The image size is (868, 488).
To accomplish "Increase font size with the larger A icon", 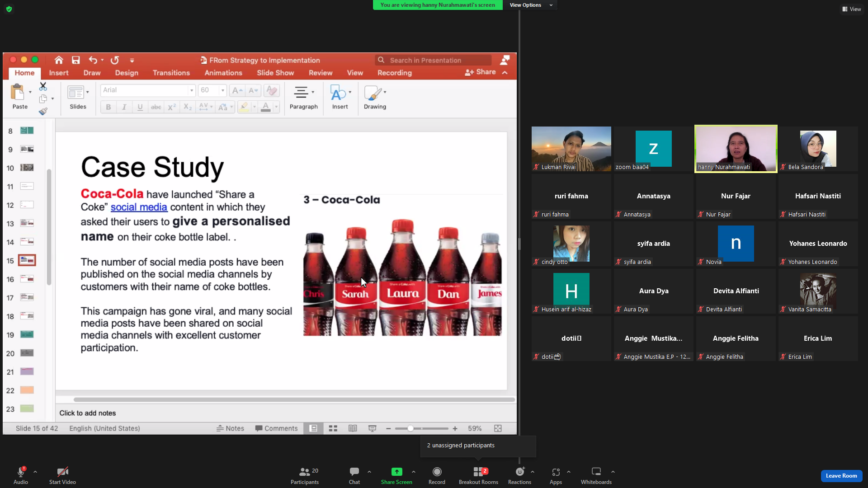I will [237, 90].
